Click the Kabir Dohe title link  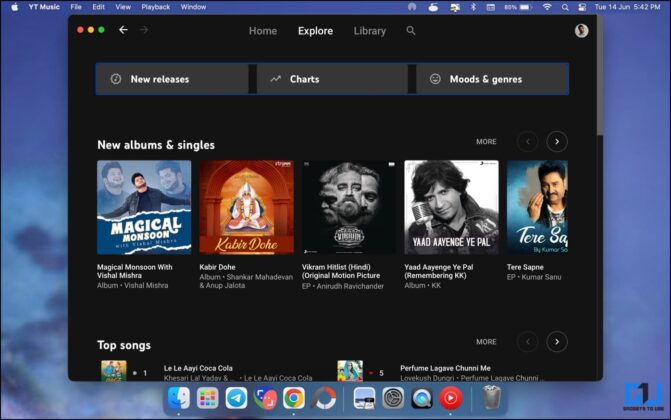tap(217, 267)
